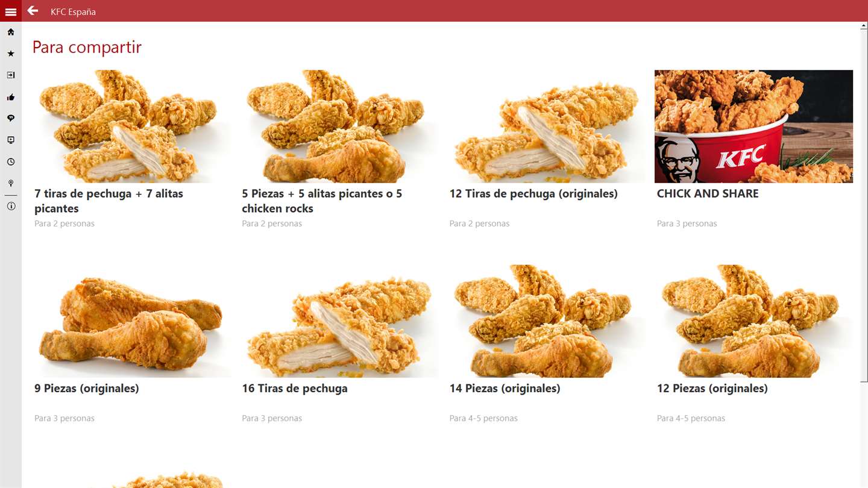Open the thumbs-up sidebar icon
Viewport: 868px width, 488px height.
pos(11,97)
